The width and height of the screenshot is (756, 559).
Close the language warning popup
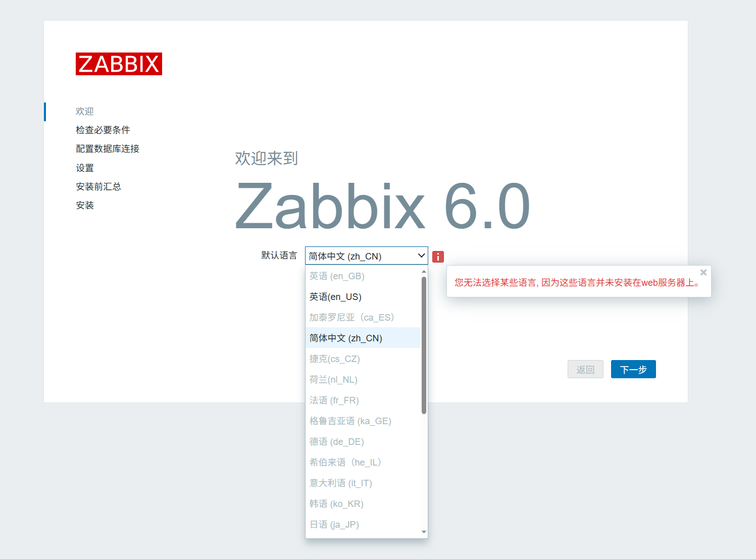(x=703, y=272)
